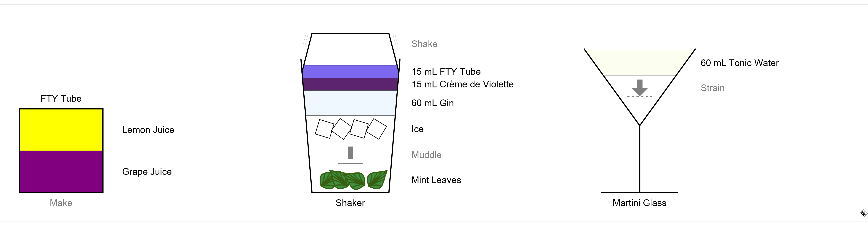The width and height of the screenshot is (868, 226).
Task: Select the dark Crème de Violette layer
Action: point(350,84)
